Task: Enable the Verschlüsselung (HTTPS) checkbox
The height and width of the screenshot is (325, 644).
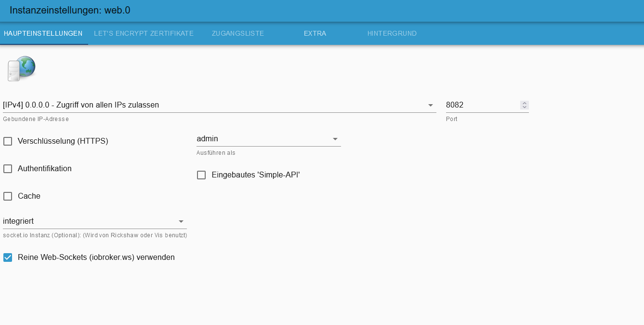Action: [x=8, y=141]
